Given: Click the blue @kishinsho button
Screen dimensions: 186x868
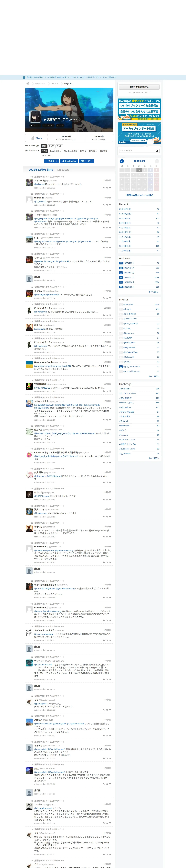Looking at the screenshot, I should (69, 161).
